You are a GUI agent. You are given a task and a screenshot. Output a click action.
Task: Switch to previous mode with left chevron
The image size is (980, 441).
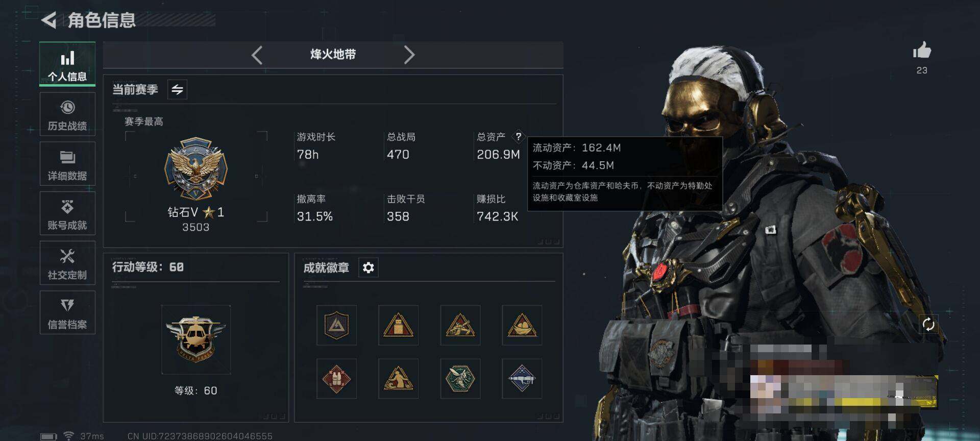(257, 55)
